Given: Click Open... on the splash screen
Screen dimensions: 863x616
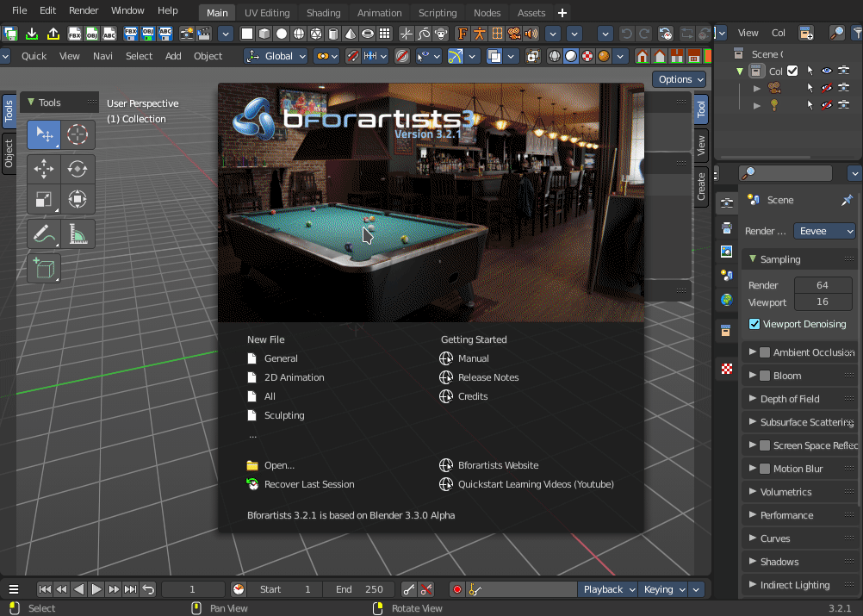Looking at the screenshot, I should point(279,465).
